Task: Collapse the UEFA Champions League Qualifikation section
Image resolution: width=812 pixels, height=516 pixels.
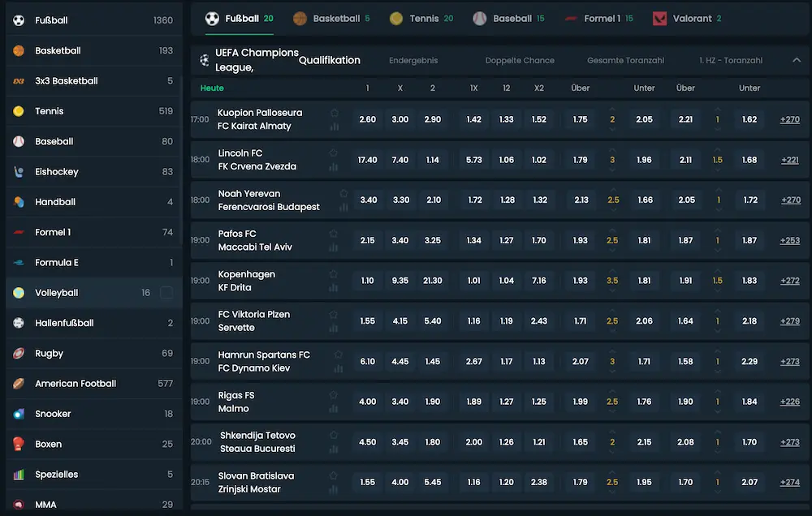Action: tap(797, 60)
